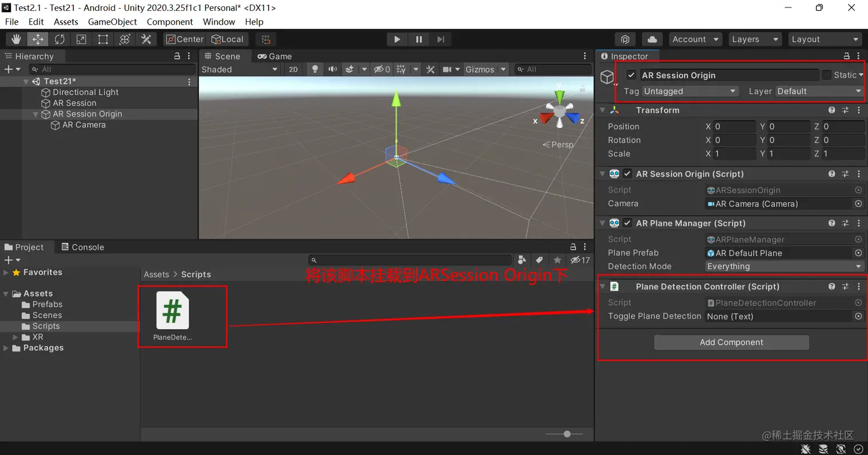The image size is (868, 455).
Task: Select the Hand tool in toolbar
Action: [16, 39]
